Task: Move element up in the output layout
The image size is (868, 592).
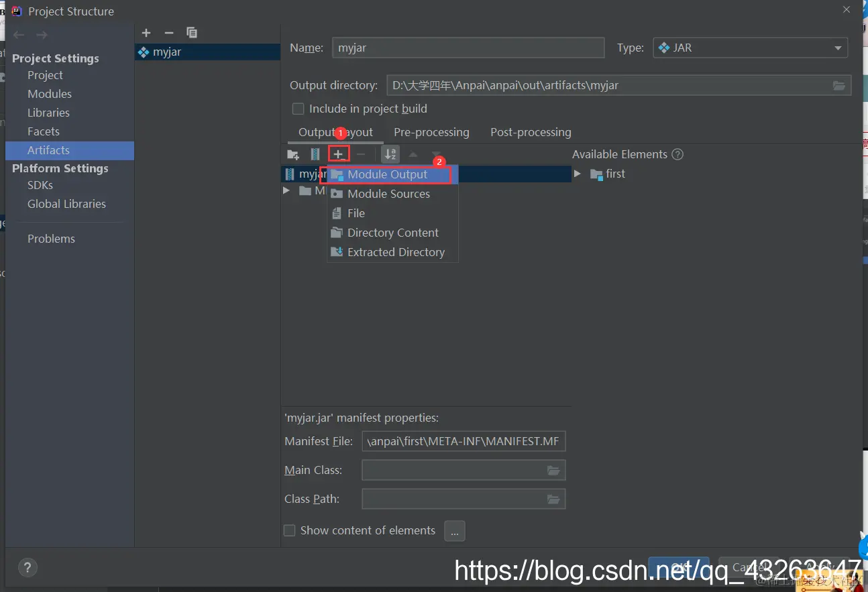Action: (x=413, y=155)
